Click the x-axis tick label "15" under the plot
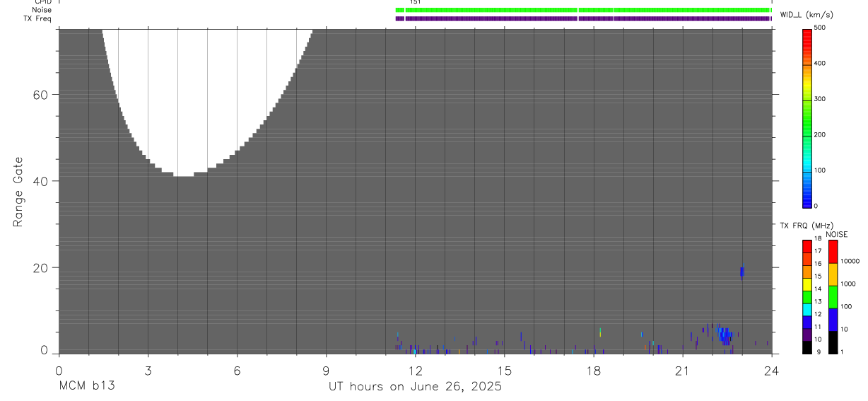The image size is (868, 401). point(504,370)
